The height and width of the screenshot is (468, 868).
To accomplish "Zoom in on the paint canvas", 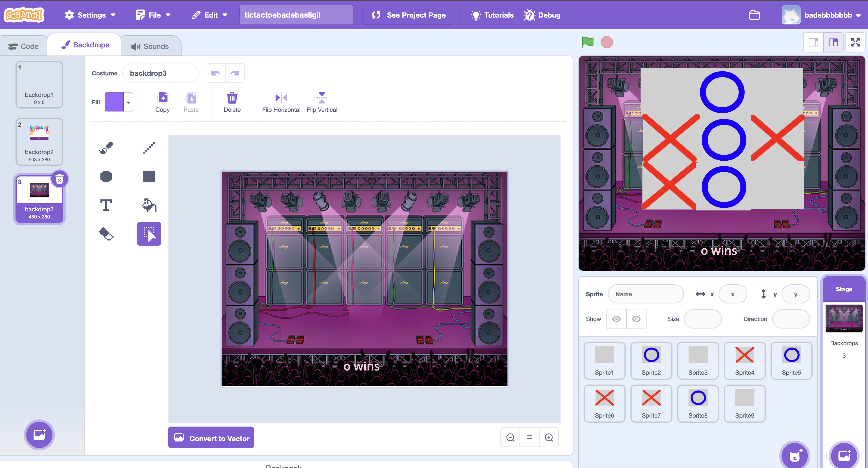I will 549,437.
